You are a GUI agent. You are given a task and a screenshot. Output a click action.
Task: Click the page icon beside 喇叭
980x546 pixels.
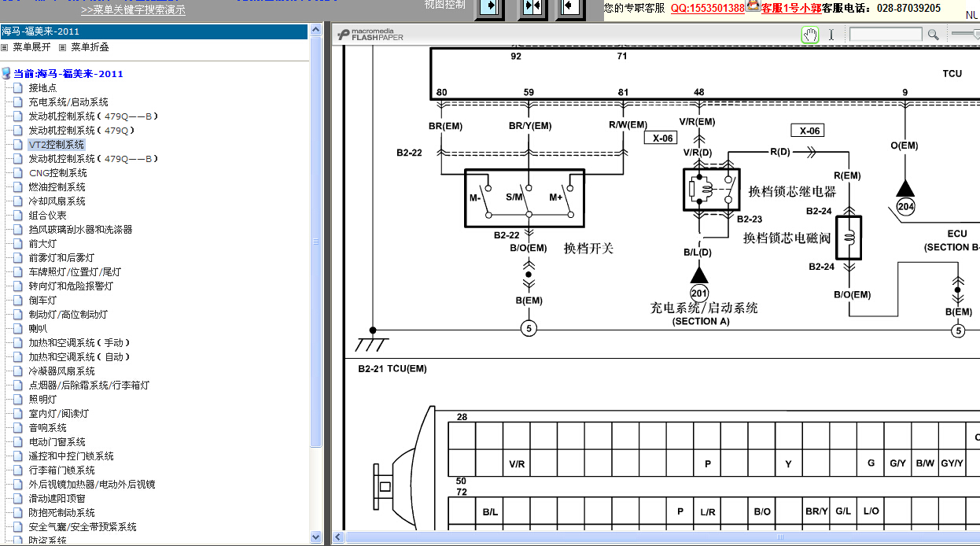(18, 329)
